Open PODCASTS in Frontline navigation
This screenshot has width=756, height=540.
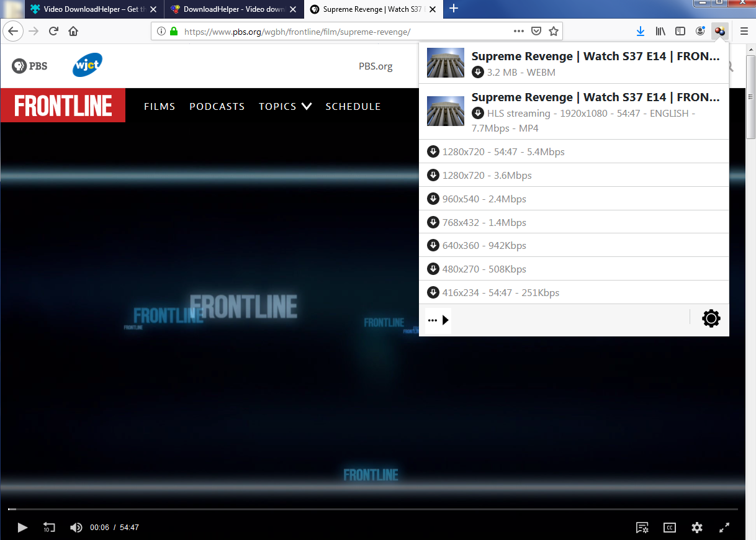click(x=217, y=106)
